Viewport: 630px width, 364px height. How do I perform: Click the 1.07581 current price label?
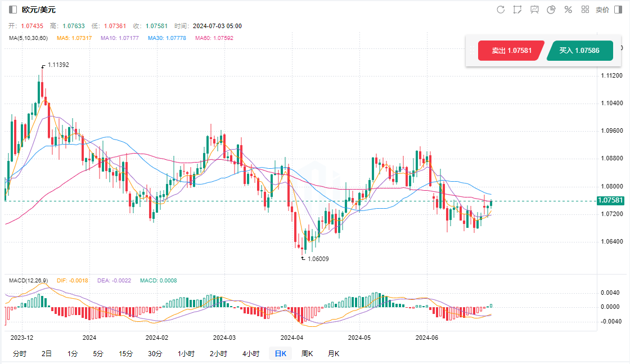[611, 200]
